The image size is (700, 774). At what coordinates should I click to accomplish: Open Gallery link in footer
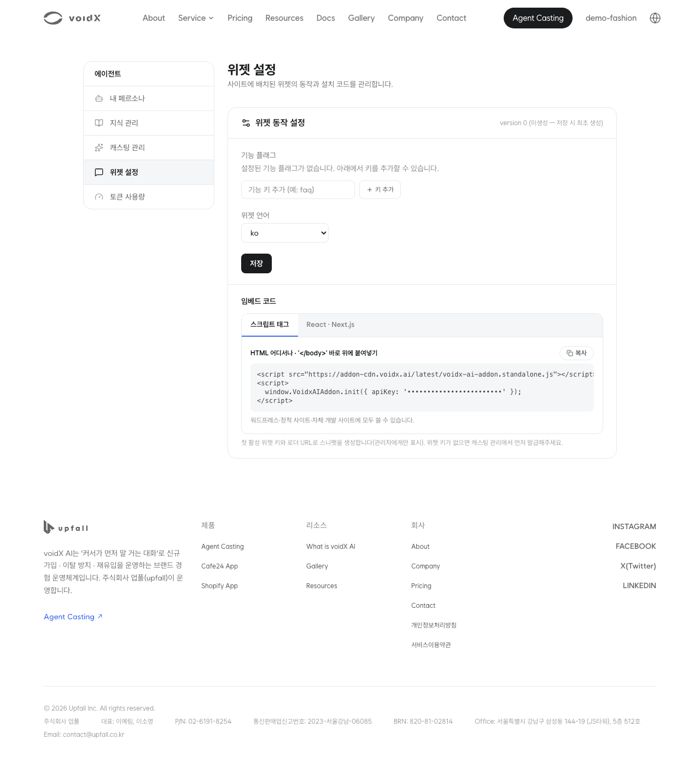pyautogui.click(x=317, y=566)
